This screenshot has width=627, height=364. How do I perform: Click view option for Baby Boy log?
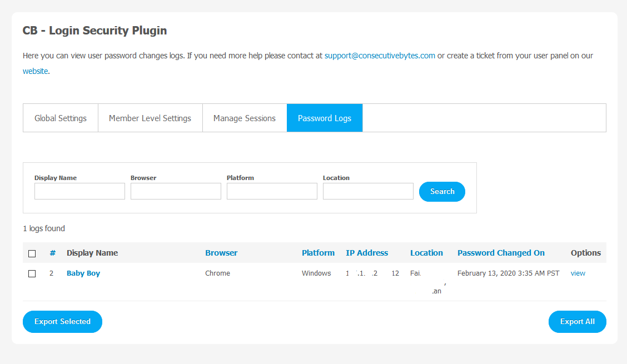tap(578, 273)
